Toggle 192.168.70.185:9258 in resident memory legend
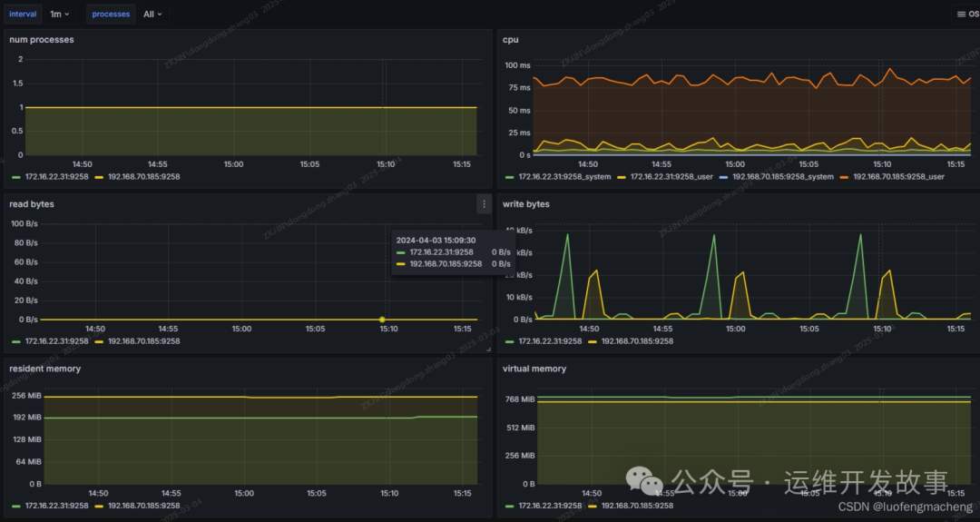 click(143, 506)
